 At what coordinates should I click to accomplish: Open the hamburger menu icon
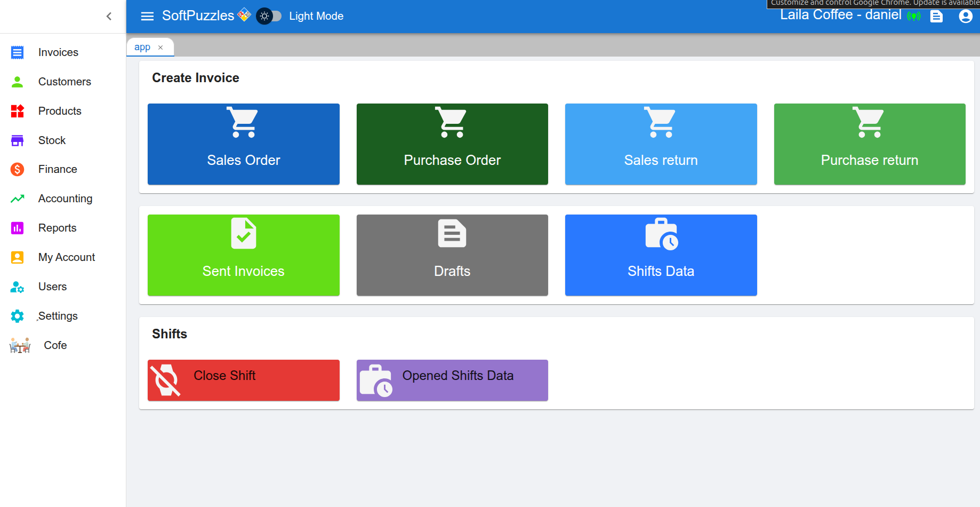coord(147,16)
